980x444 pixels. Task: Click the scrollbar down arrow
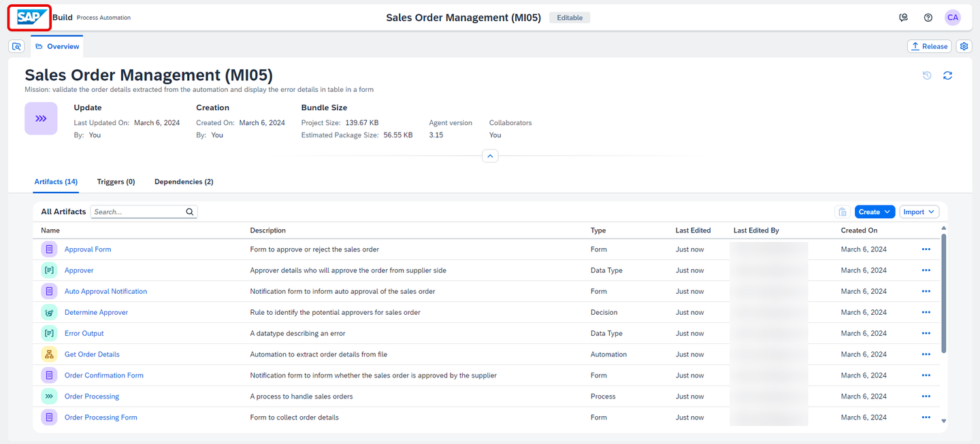pyautogui.click(x=943, y=421)
